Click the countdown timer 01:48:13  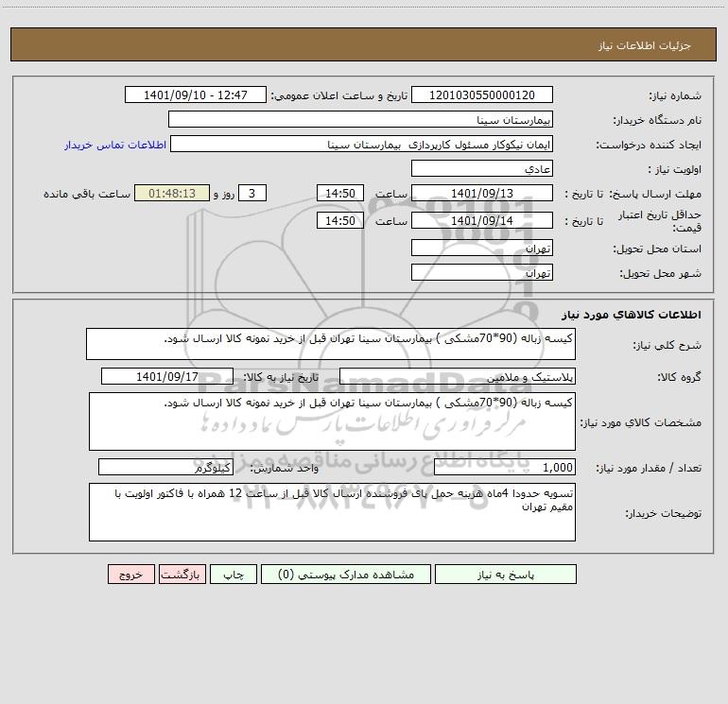point(172,193)
